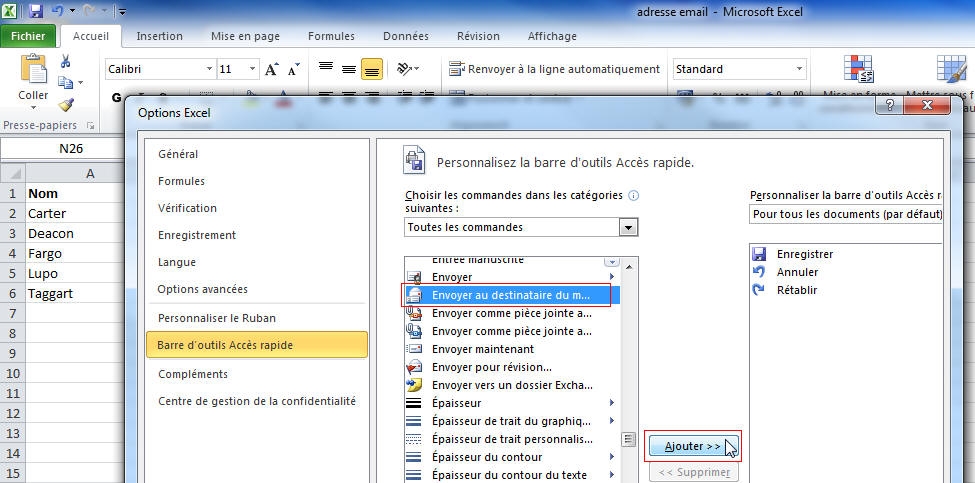Click the command list scrollbar thumb
Screen dimensions: 975x483
pos(629,439)
